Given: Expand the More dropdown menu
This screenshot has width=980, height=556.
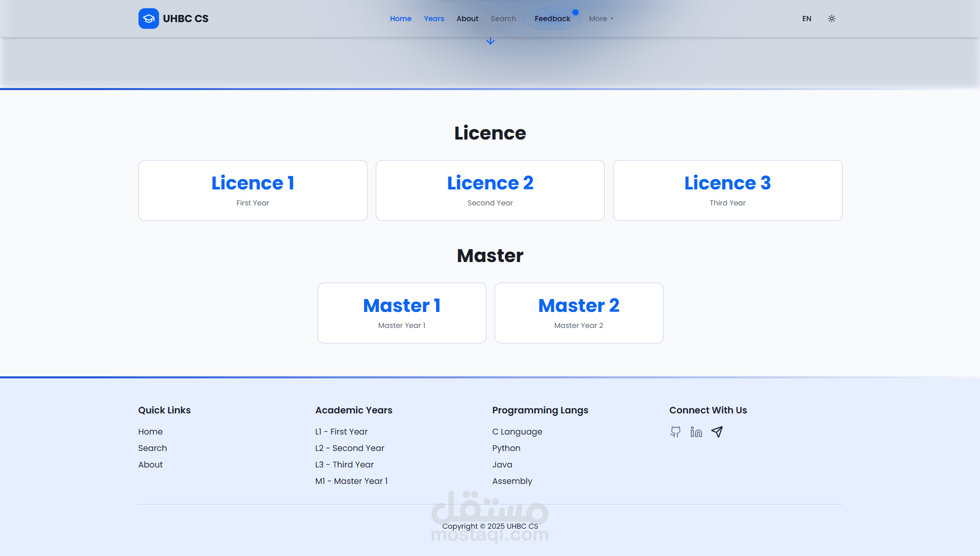Looking at the screenshot, I should (x=601, y=19).
